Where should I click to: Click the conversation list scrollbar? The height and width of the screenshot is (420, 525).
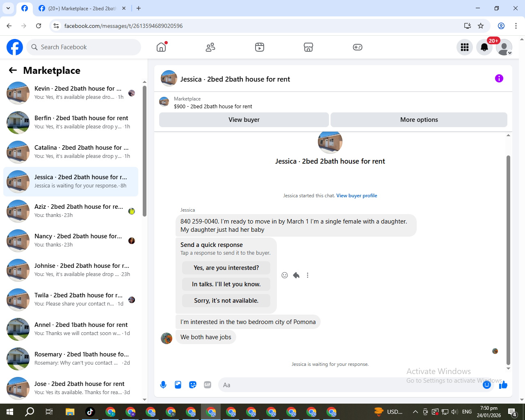pyautogui.click(x=144, y=151)
